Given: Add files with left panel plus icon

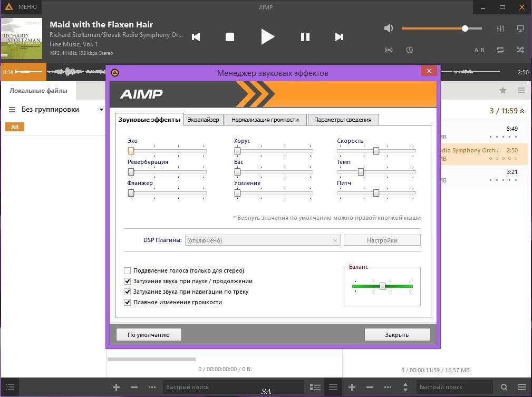Looking at the screenshot, I should [116, 387].
